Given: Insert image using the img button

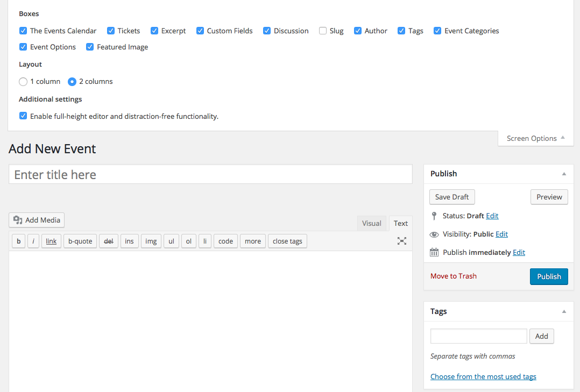Looking at the screenshot, I should coord(151,241).
